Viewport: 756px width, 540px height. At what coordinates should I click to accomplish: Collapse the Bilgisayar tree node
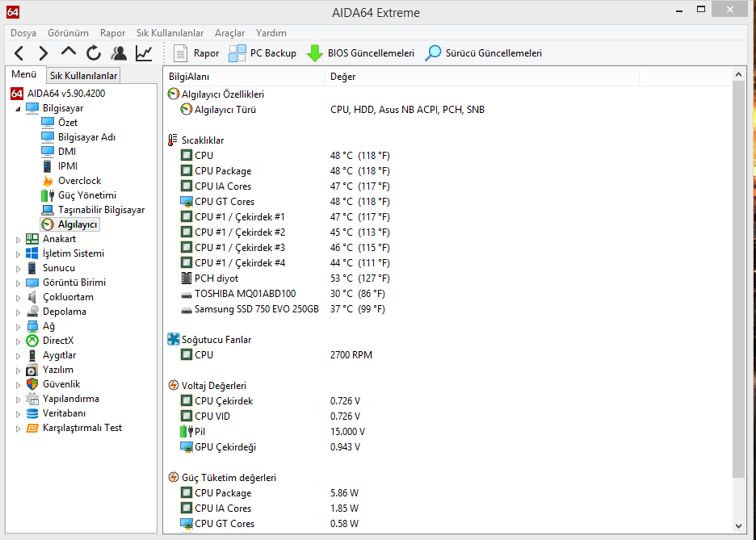(x=18, y=109)
